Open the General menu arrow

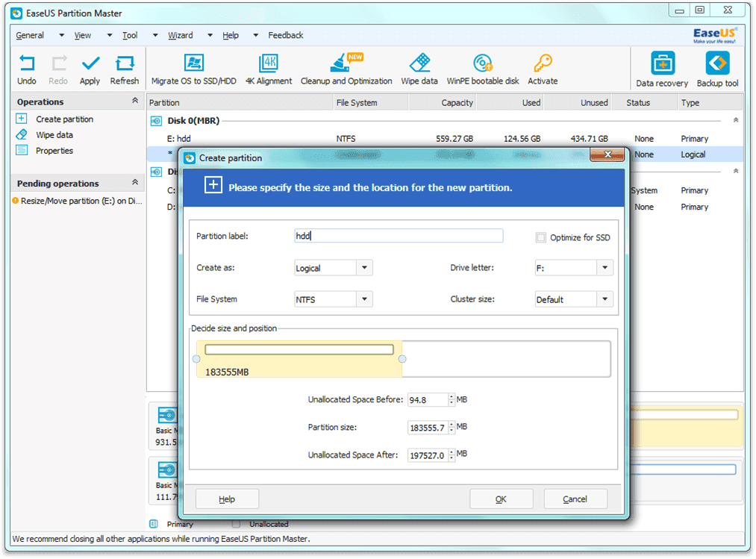(61, 35)
